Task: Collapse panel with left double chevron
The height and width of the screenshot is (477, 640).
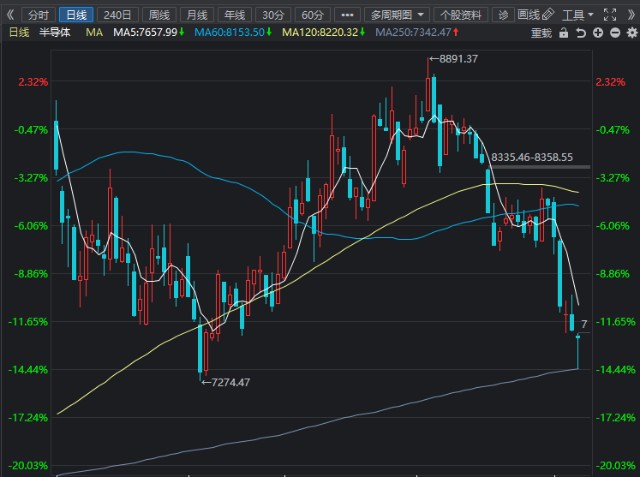Action: click(10, 15)
